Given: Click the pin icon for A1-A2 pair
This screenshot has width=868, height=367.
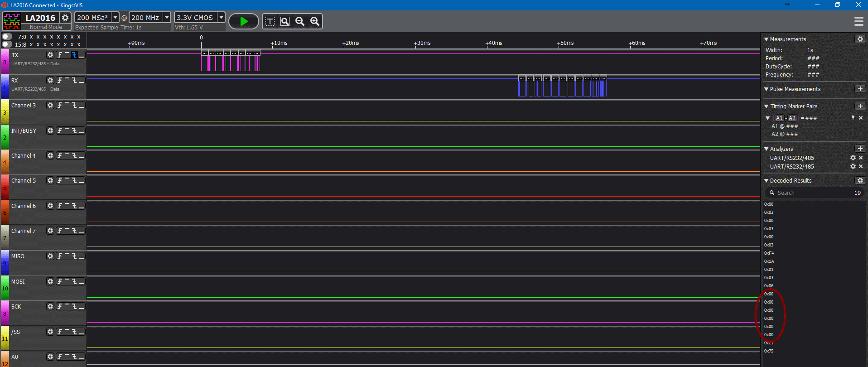Looking at the screenshot, I should point(853,118).
